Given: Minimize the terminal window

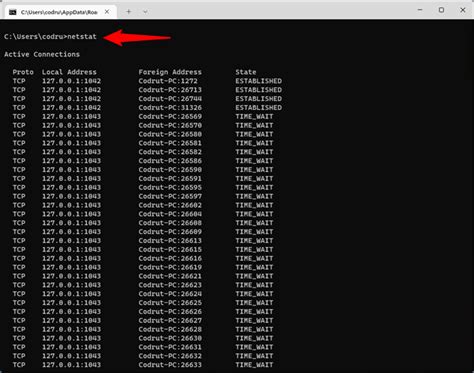Looking at the screenshot, I should [420, 10].
